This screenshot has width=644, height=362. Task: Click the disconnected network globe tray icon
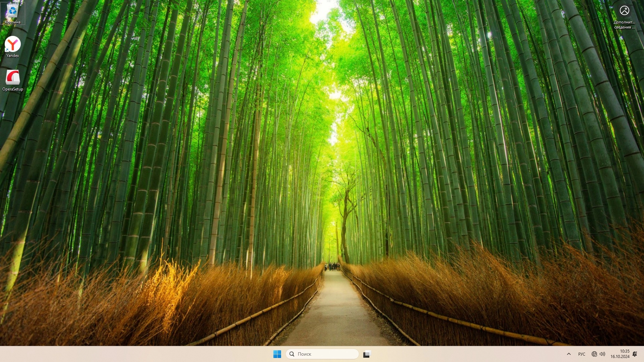[594, 354]
